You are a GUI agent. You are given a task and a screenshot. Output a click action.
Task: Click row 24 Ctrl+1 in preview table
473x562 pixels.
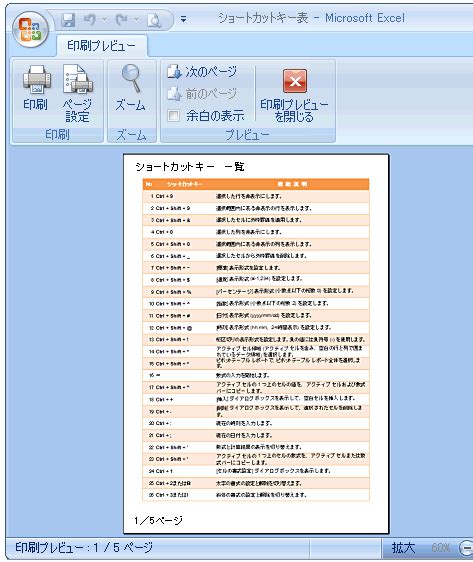(x=256, y=471)
